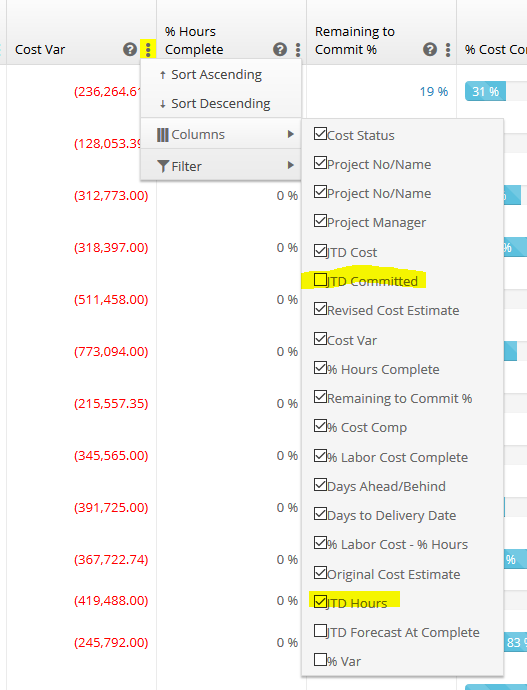Enable the JTD Committed column checkbox
The image size is (527, 690).
(x=320, y=280)
